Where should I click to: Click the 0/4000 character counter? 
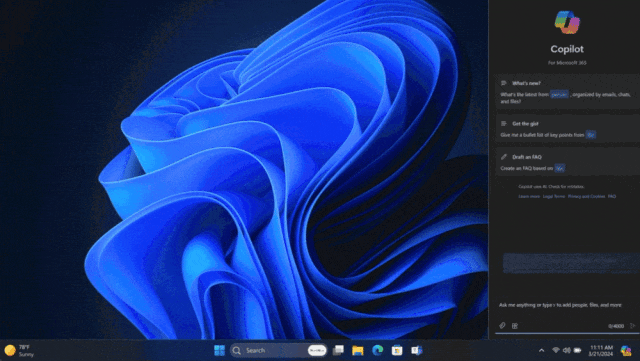click(x=616, y=326)
